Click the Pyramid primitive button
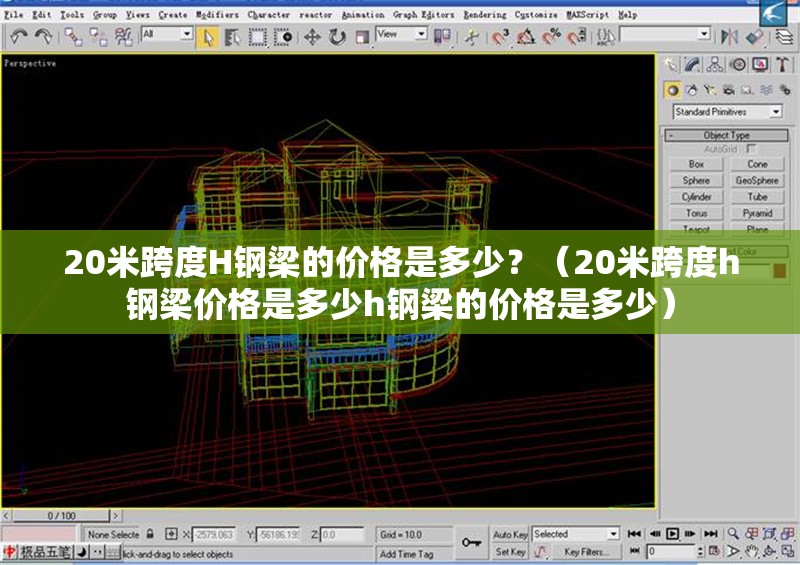800x565 pixels. click(x=757, y=213)
